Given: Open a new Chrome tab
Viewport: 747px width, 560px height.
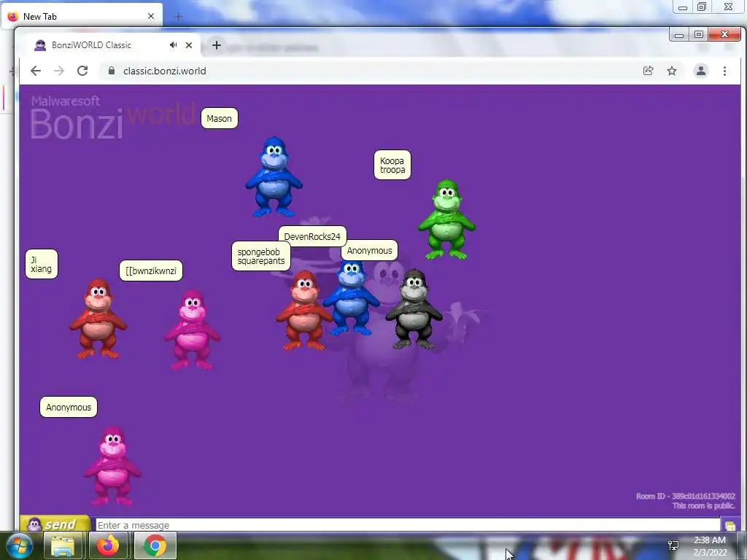Looking at the screenshot, I should coord(216,44).
